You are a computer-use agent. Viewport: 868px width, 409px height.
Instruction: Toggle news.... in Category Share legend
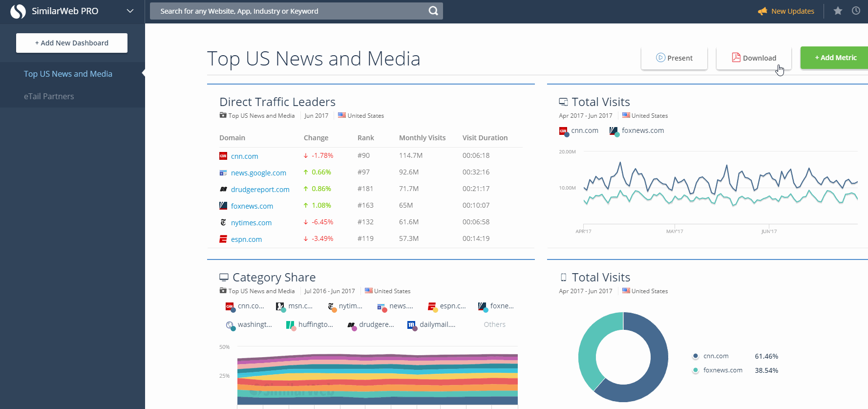(x=395, y=306)
